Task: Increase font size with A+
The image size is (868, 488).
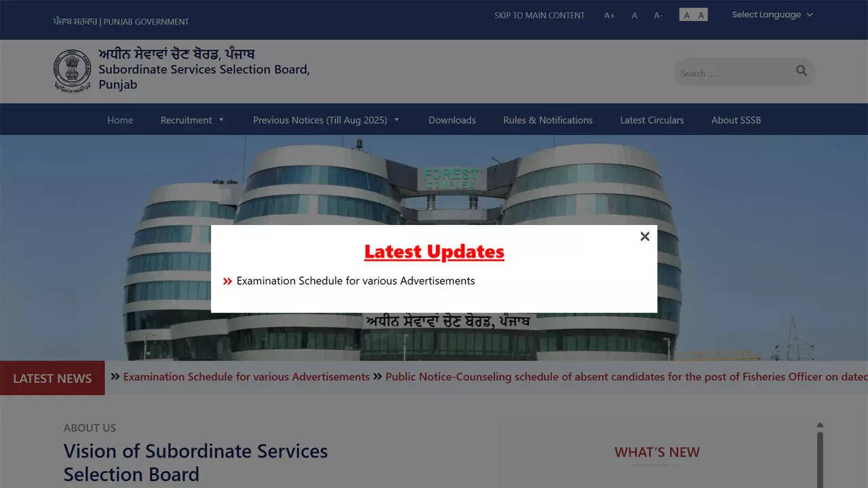Action: tap(609, 16)
